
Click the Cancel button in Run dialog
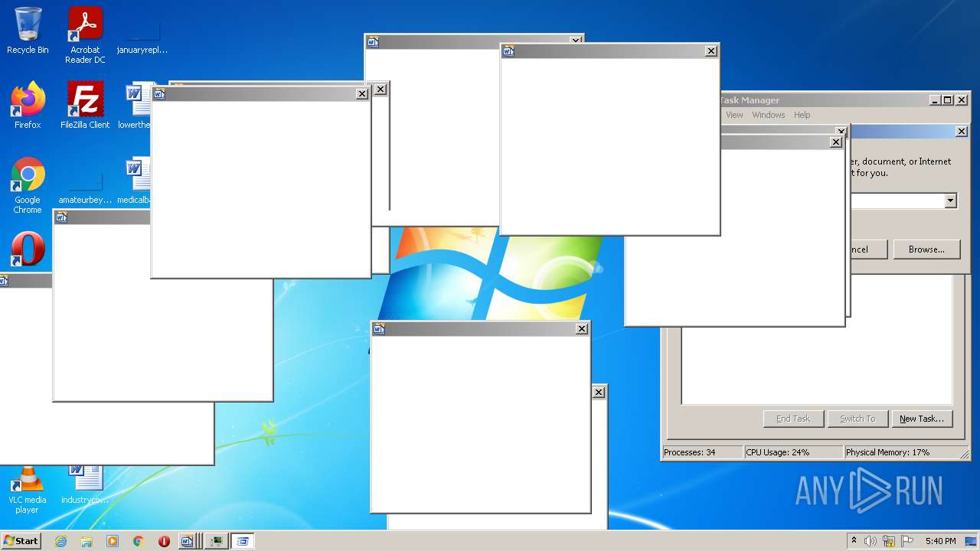[x=869, y=249]
